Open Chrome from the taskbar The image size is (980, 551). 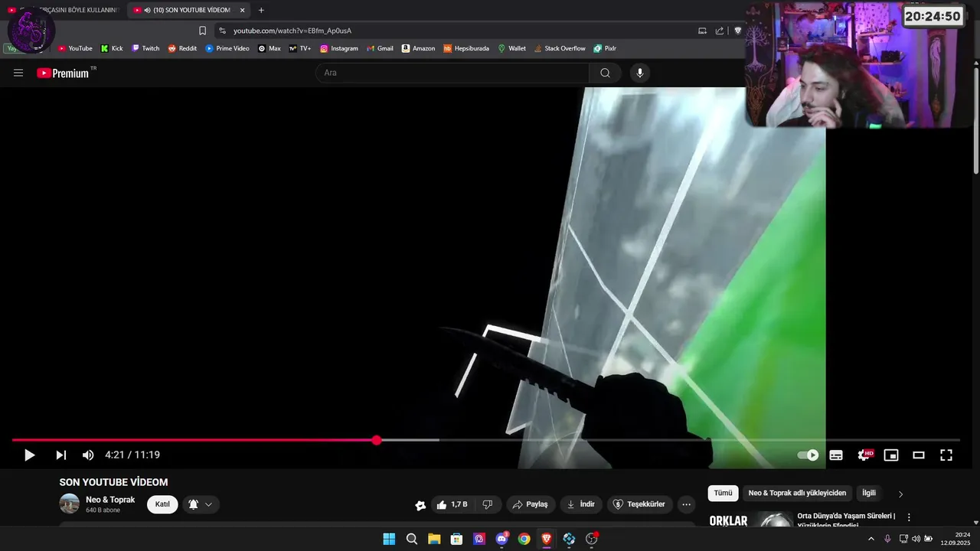pyautogui.click(x=524, y=539)
